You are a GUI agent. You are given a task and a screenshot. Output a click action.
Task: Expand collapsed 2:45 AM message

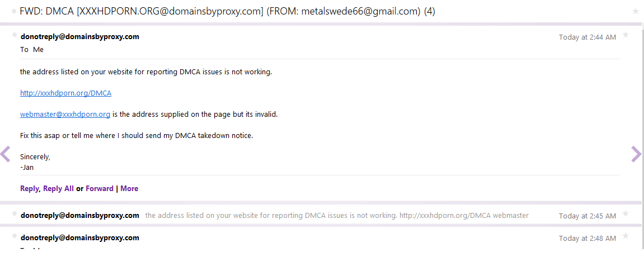(x=336, y=216)
